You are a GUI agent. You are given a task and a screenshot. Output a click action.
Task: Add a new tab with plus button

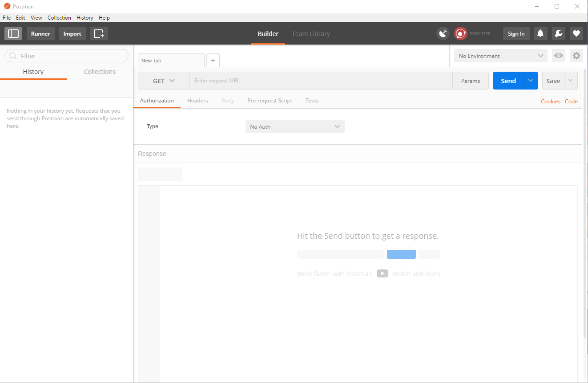click(x=213, y=61)
